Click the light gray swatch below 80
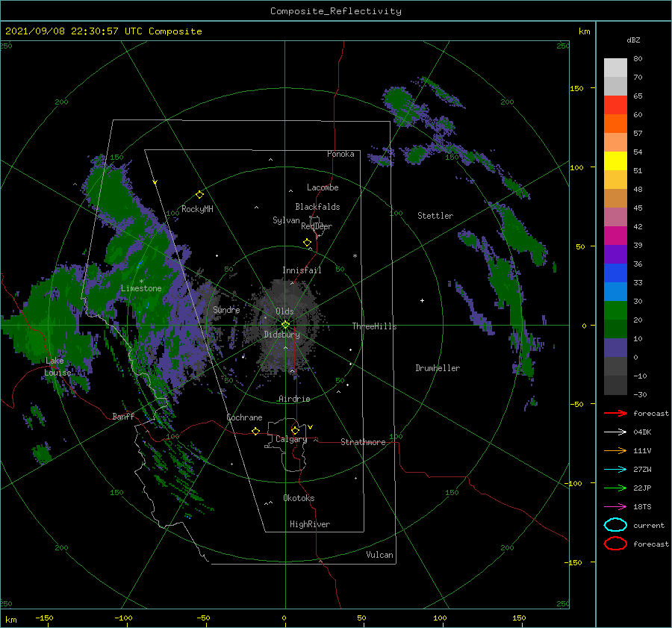This screenshot has height=628, width=672. pyautogui.click(x=615, y=68)
